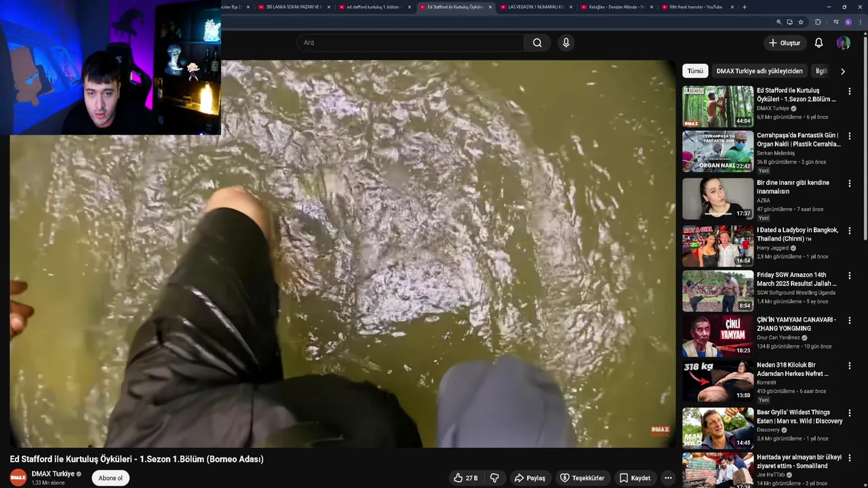Viewport: 868px width, 488px height.
Task: Open options for Ed Stafford 2.Bölüm video
Action: [849, 91]
